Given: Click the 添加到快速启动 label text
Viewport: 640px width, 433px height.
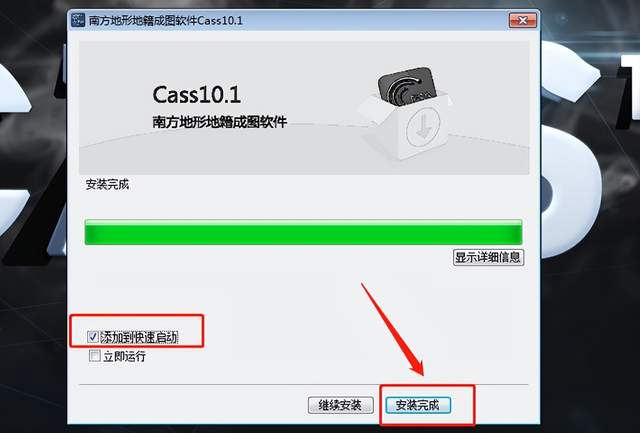Looking at the screenshot, I should (x=139, y=337).
